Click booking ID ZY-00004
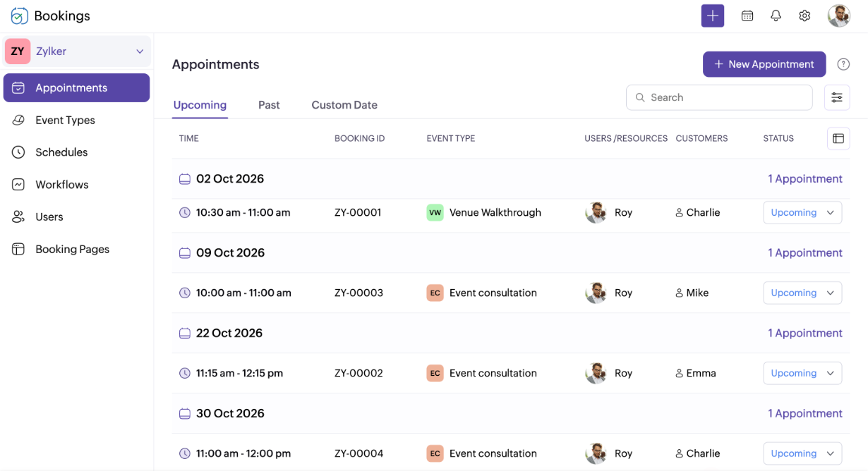This screenshot has width=868, height=471. tap(358, 453)
